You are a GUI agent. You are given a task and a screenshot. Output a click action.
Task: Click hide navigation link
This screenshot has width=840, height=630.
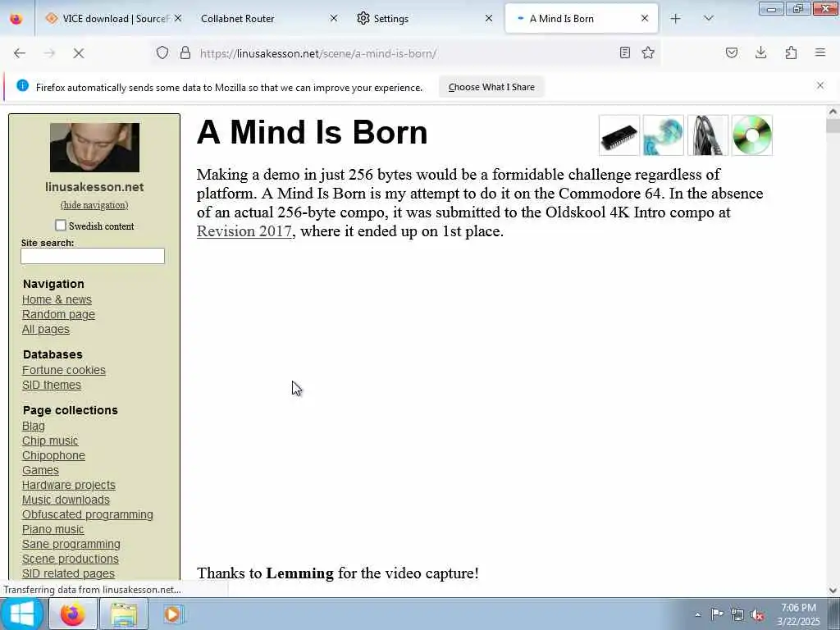coord(94,205)
